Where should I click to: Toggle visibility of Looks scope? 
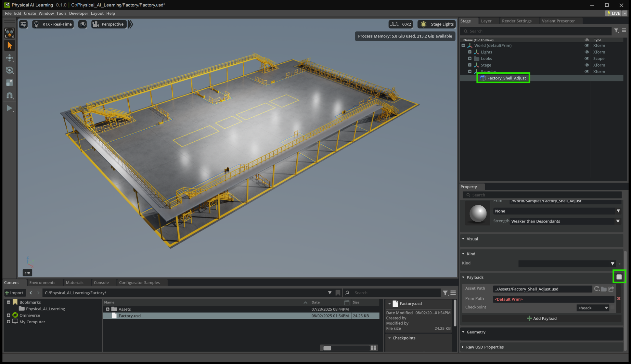point(587,59)
